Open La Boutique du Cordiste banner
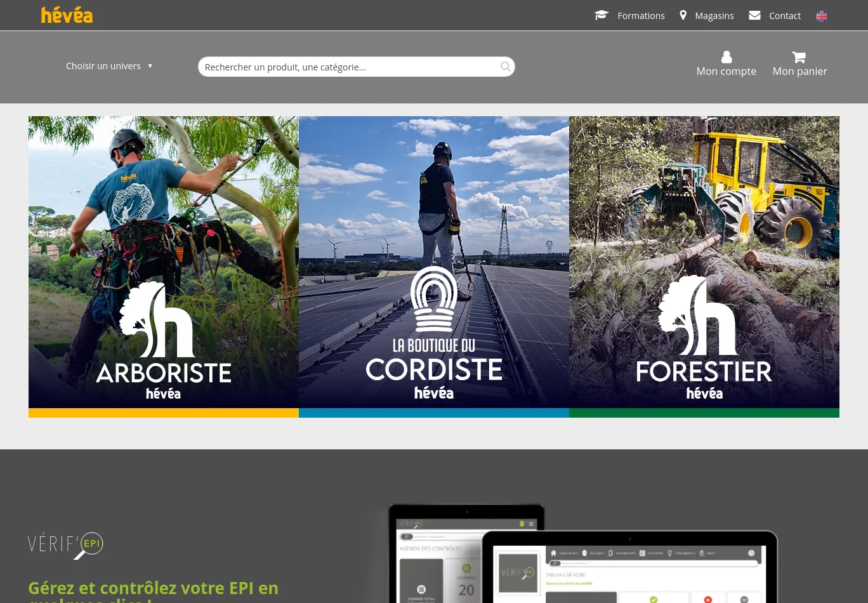 tap(434, 267)
